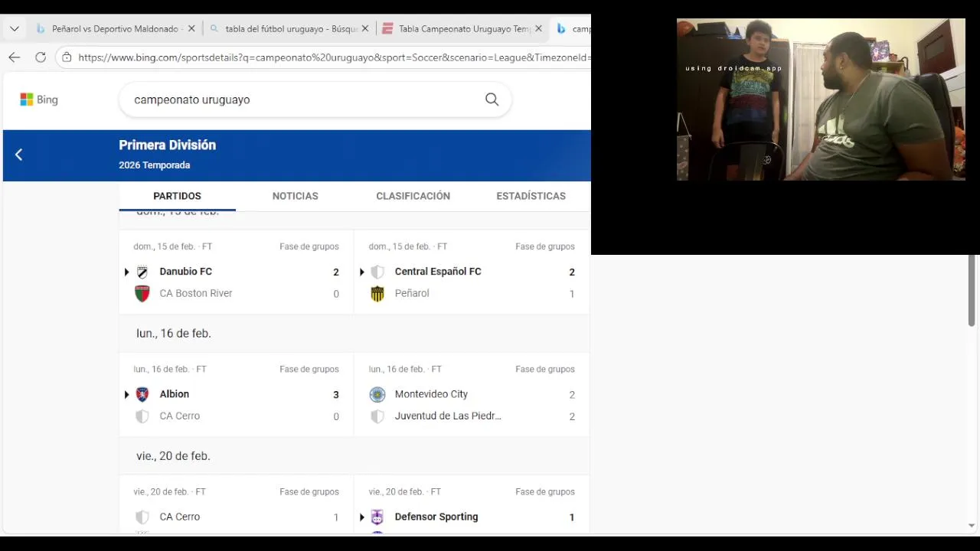Click Fase de grupos on Danubio match
Image resolution: width=980 pixels, height=551 pixels.
click(x=309, y=246)
